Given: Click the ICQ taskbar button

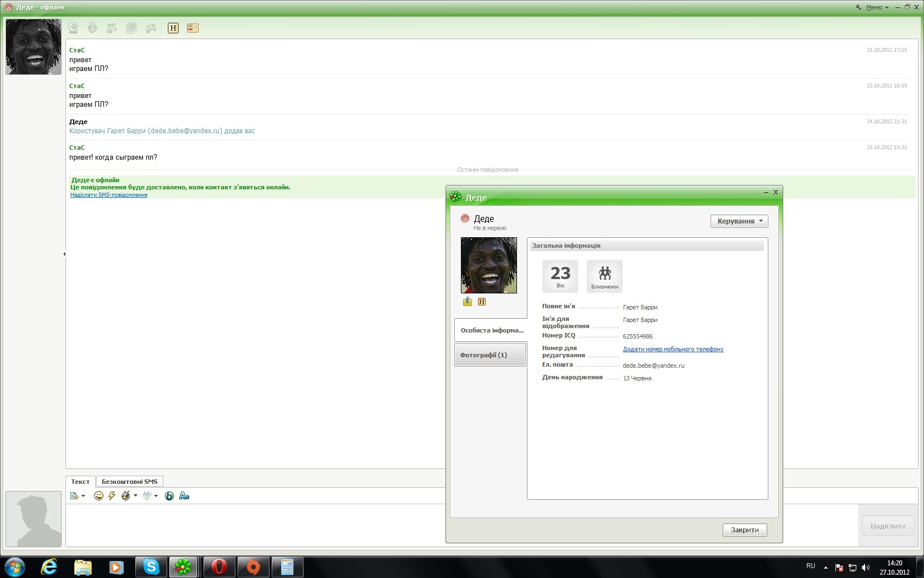Looking at the screenshot, I should [183, 567].
